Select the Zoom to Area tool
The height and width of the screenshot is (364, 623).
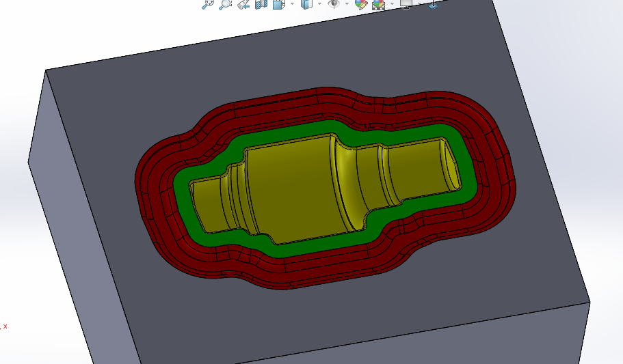click(225, 4)
